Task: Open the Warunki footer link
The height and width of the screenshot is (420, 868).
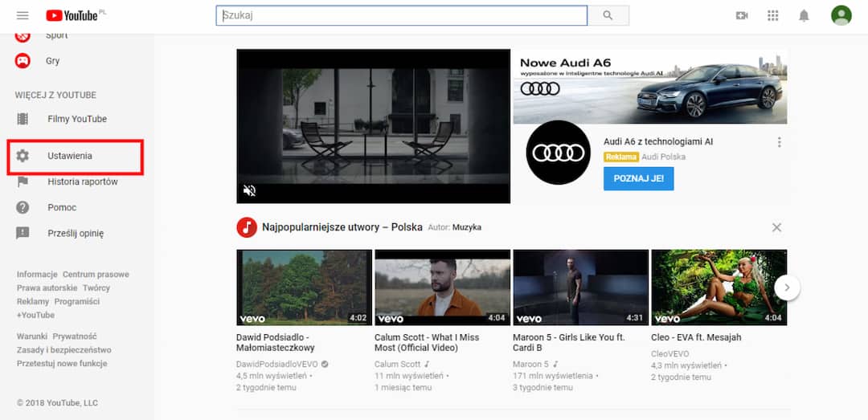Action: 32,336
